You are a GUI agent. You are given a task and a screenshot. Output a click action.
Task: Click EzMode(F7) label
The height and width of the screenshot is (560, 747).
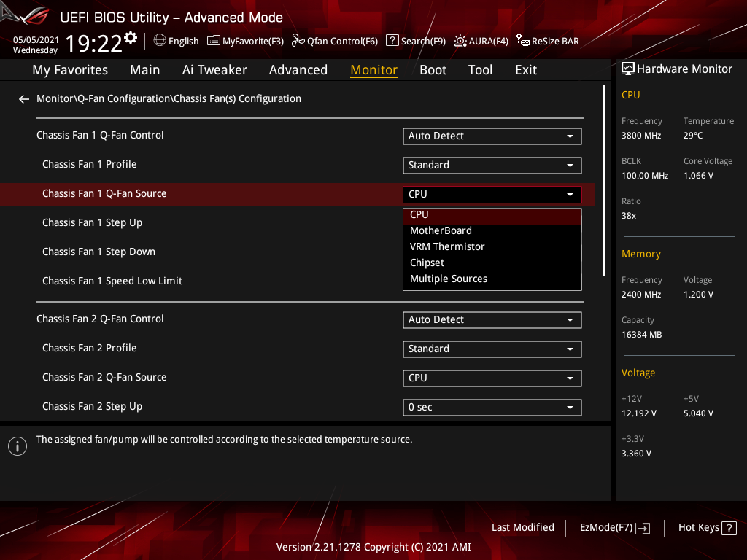pyautogui.click(x=606, y=528)
